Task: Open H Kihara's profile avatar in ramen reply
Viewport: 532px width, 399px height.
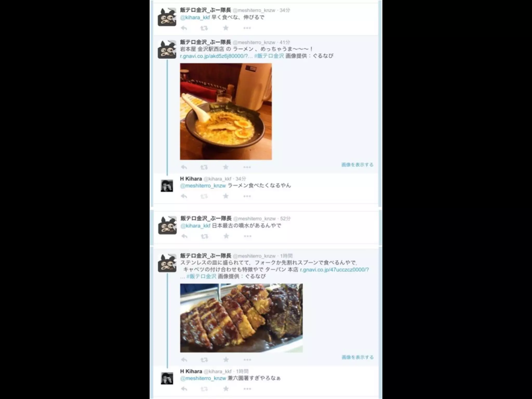Action: click(x=167, y=186)
